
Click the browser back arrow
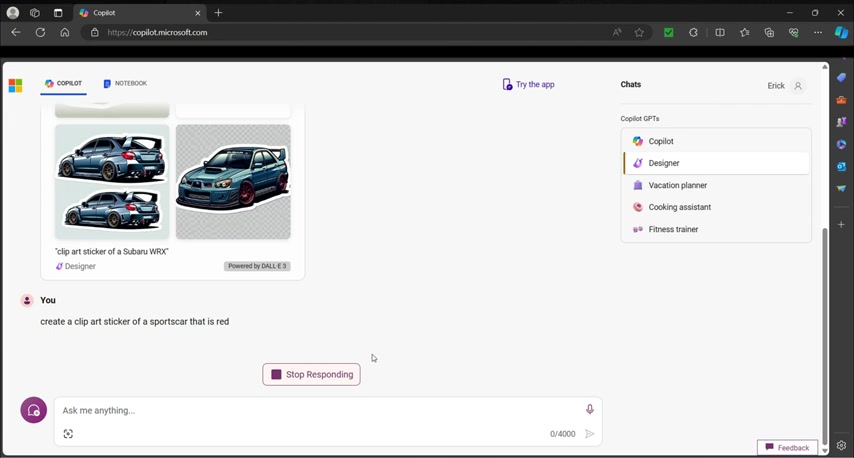16,32
